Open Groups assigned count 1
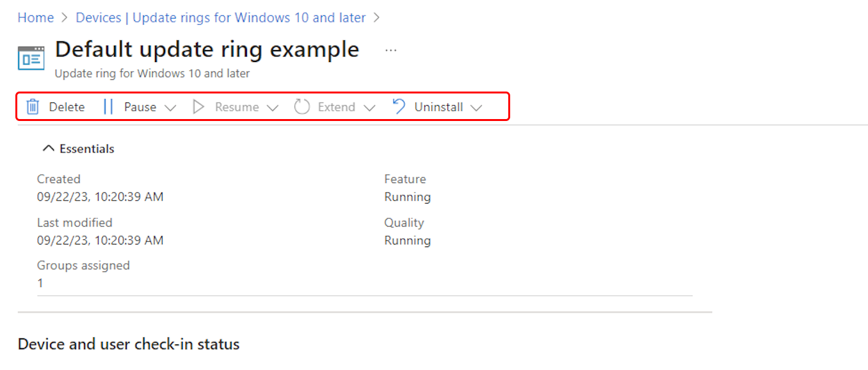This screenshot has height=370, width=868. (x=40, y=283)
